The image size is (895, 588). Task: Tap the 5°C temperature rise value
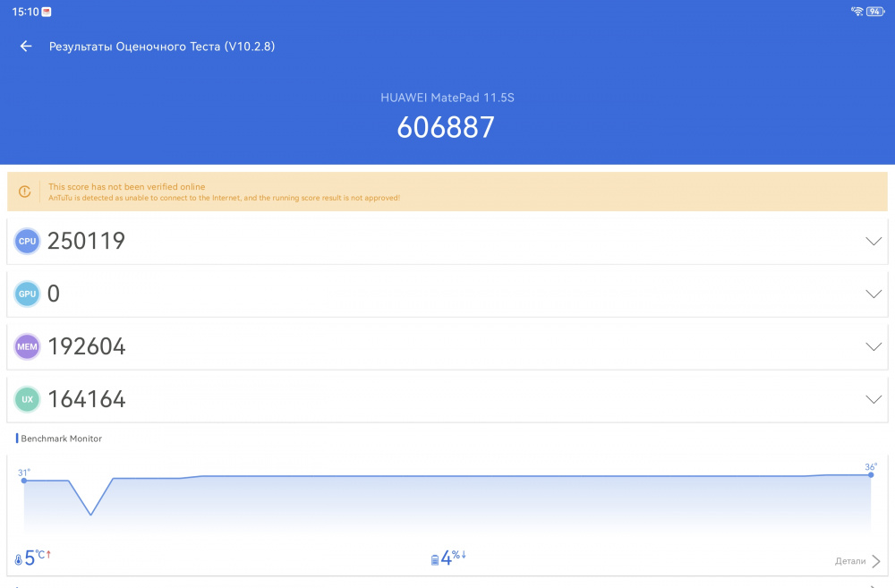point(38,558)
